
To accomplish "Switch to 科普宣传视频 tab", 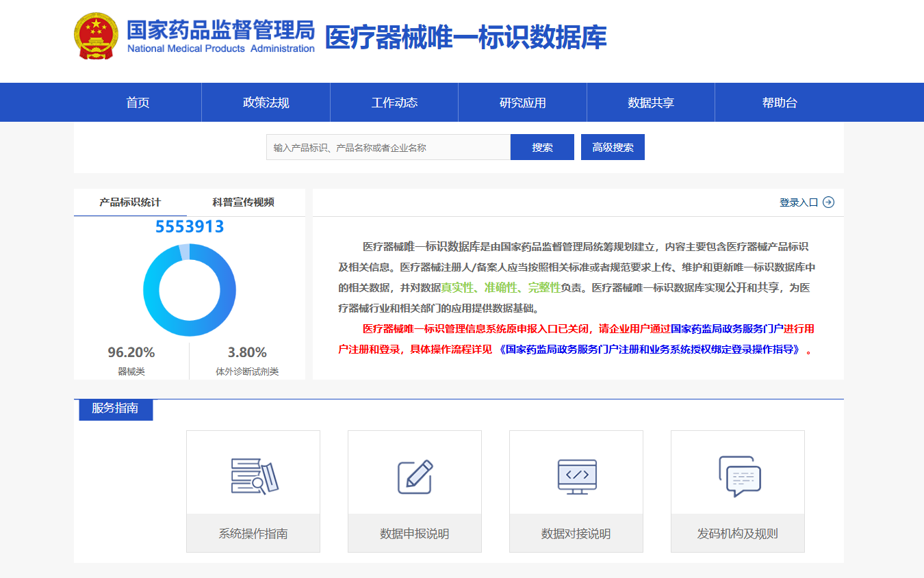I will (243, 202).
